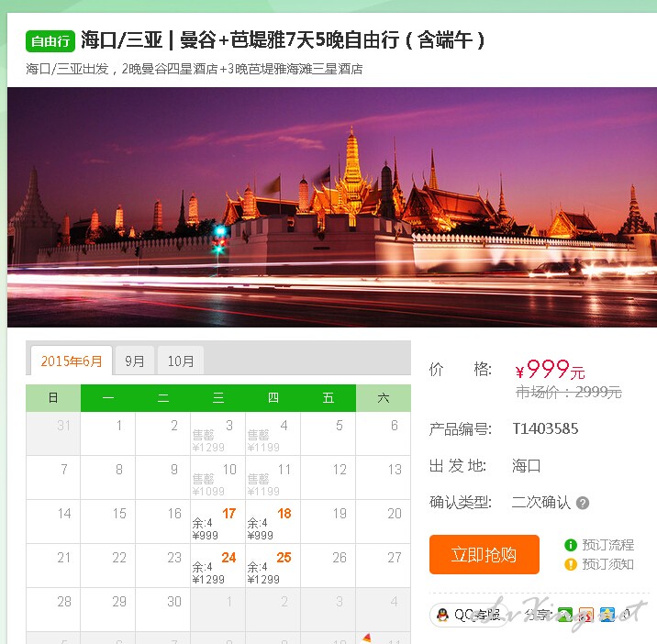Click product number T1403585
657x644 pixels.
tap(545, 428)
